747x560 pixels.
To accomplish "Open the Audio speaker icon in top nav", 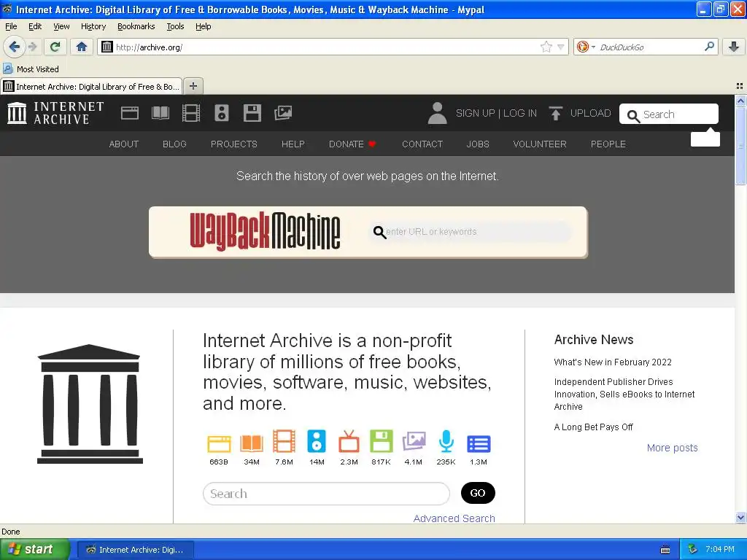I will pos(222,113).
